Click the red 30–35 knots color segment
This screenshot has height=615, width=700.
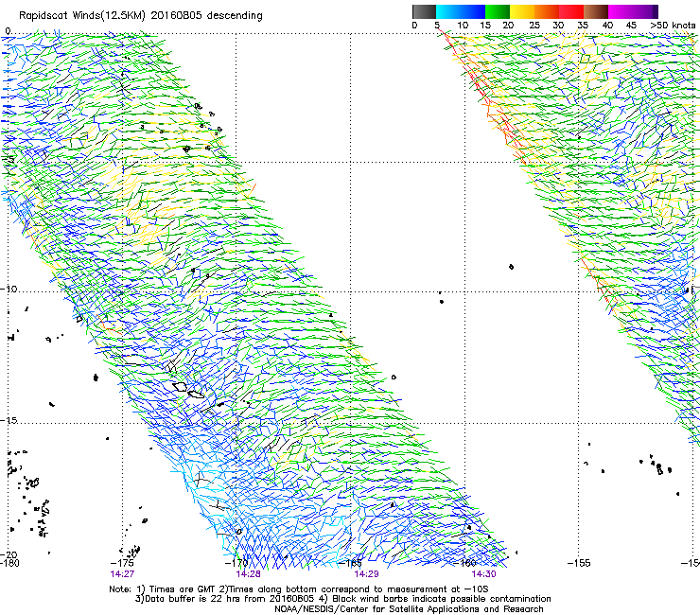tap(571, 11)
